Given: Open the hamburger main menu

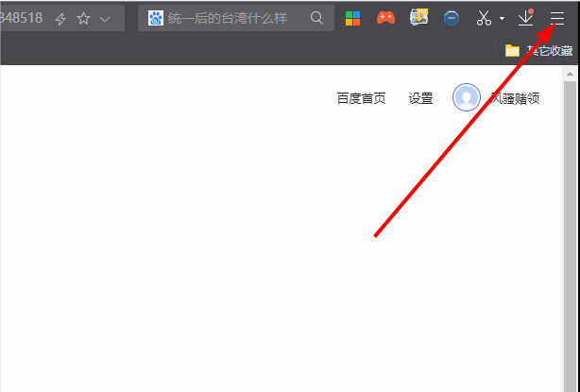Looking at the screenshot, I should [x=557, y=18].
